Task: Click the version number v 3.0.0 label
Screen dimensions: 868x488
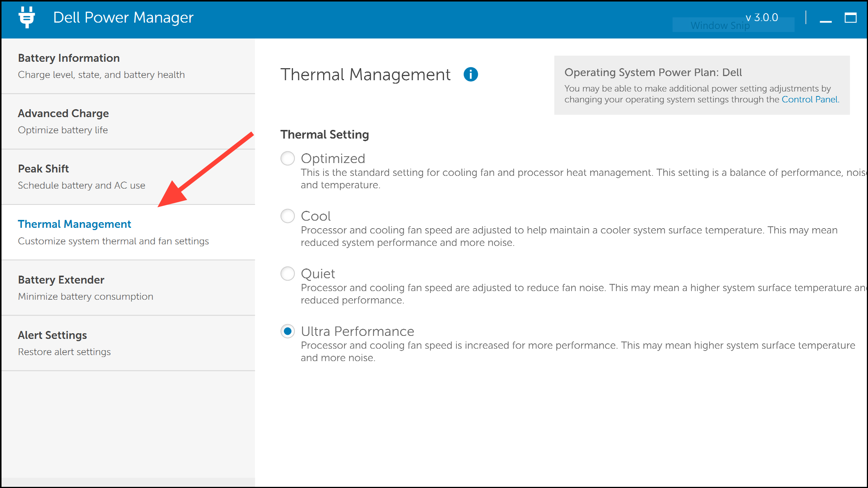Action: [x=761, y=17]
